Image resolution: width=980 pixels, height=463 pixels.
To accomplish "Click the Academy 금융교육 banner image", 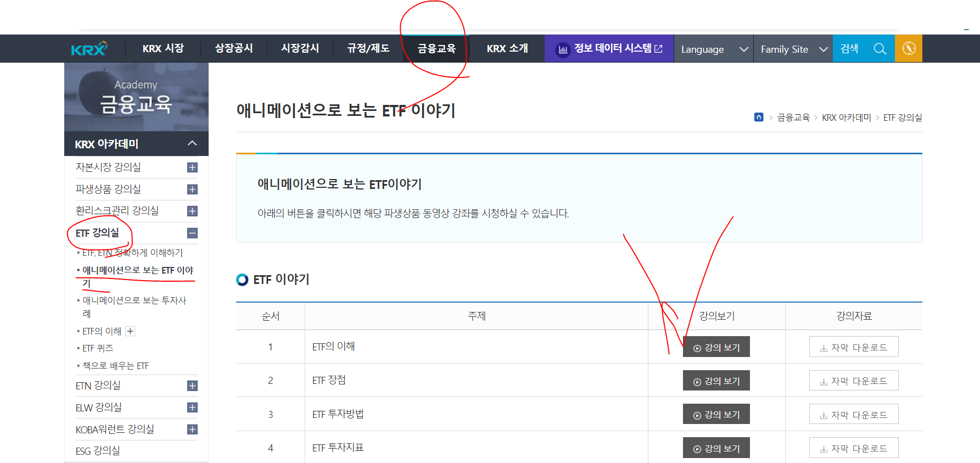I will point(136,97).
